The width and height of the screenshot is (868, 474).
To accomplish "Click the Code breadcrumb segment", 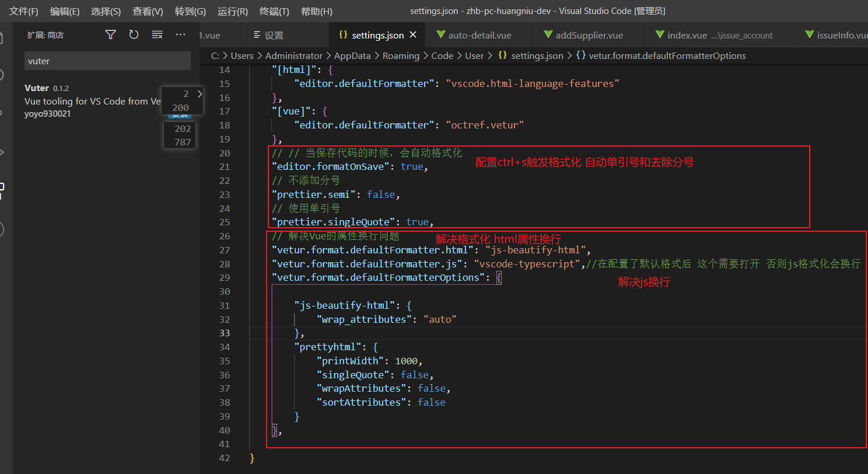I will 442,55.
